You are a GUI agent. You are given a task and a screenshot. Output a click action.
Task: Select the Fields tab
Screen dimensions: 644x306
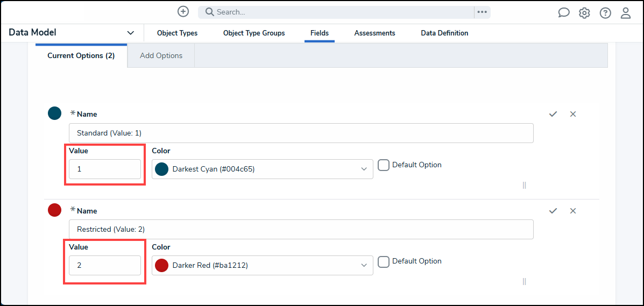tap(320, 33)
